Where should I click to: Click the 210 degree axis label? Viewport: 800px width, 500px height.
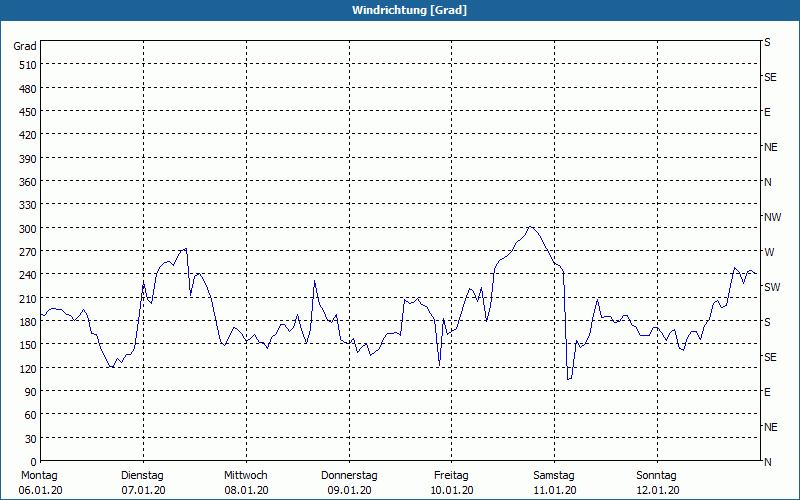(x=28, y=298)
